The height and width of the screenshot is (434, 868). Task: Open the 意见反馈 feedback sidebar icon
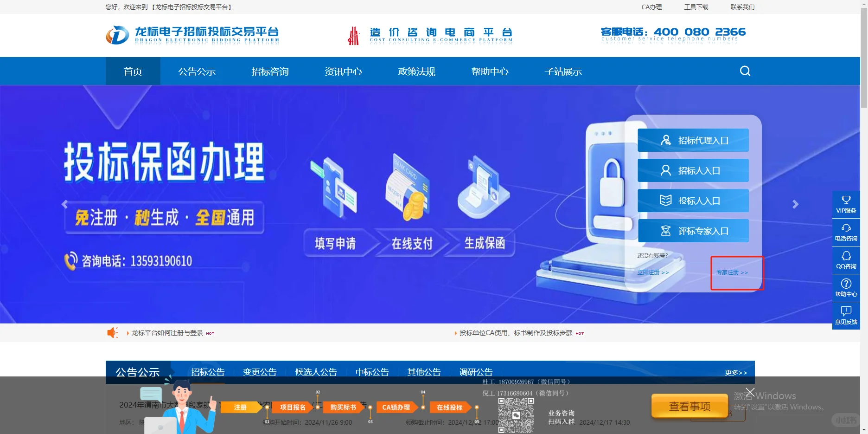[846, 315]
